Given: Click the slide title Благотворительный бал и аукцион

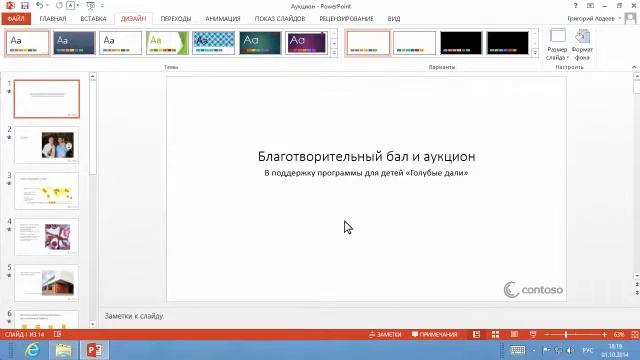Looking at the screenshot, I should pos(367,156).
